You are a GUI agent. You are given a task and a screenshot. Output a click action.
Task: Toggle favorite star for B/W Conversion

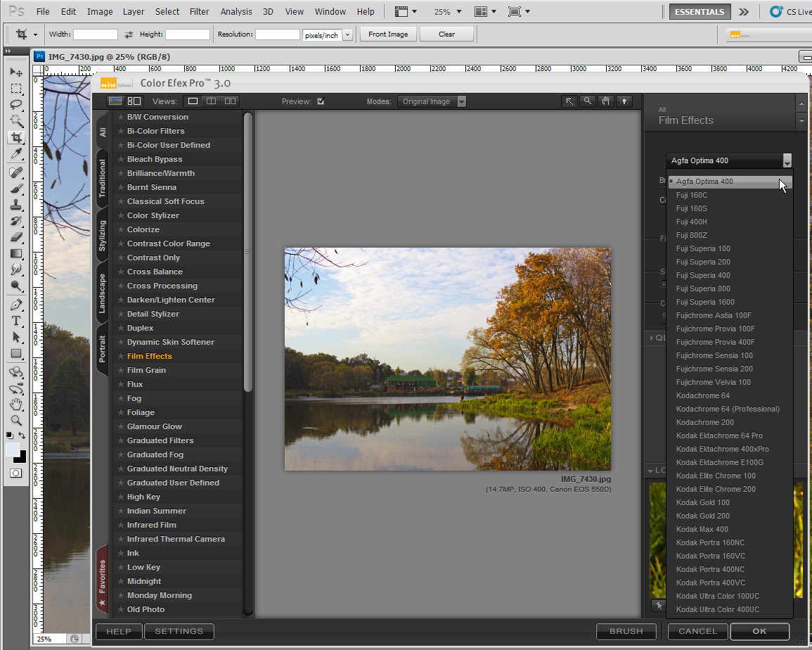pyautogui.click(x=121, y=117)
